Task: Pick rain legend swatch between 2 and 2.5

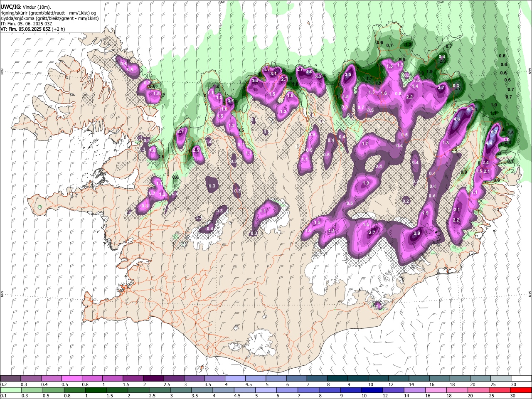Action: click(138, 390)
